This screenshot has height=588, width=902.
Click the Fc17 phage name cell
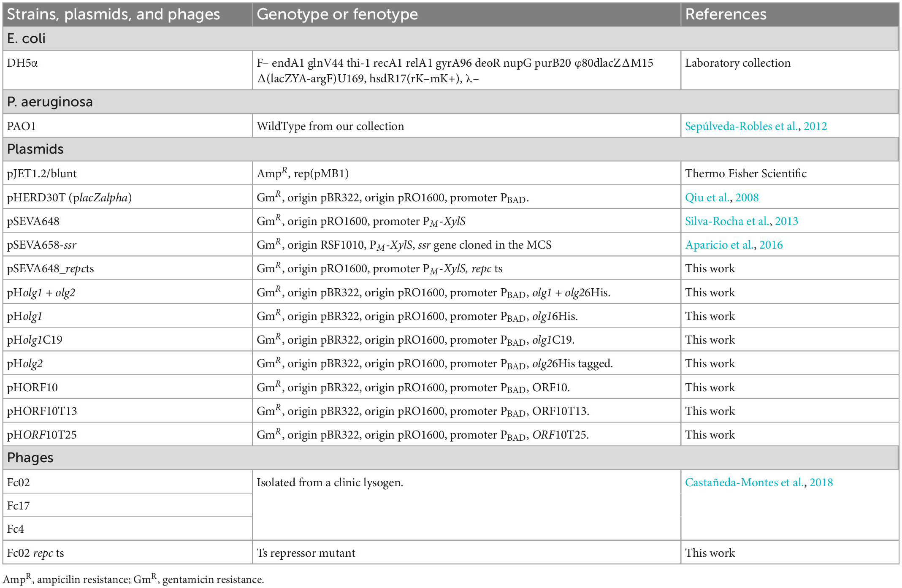(127, 505)
